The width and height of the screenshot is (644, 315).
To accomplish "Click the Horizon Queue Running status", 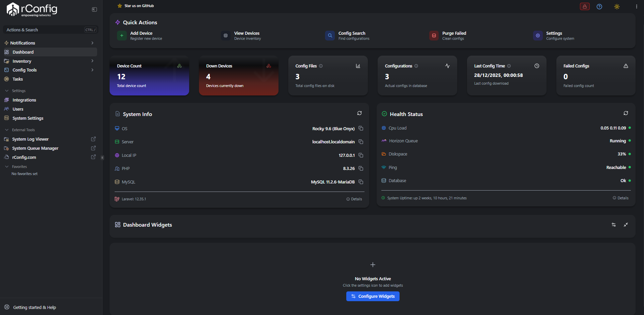I will (x=618, y=141).
